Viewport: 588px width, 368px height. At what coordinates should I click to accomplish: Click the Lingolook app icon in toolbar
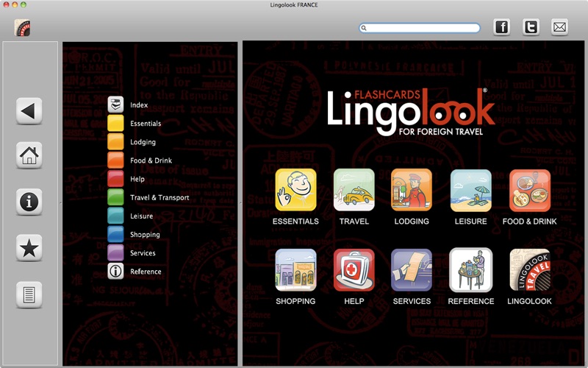23,28
